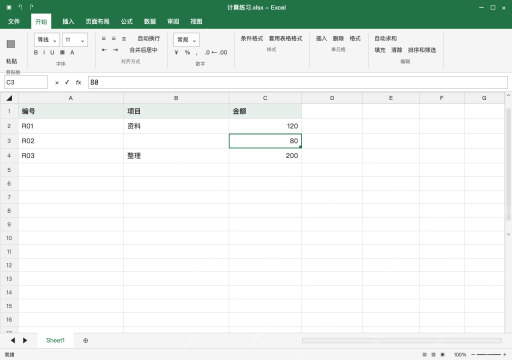Switch to the 审阅 tab
The height and width of the screenshot is (360, 512).
[173, 22]
